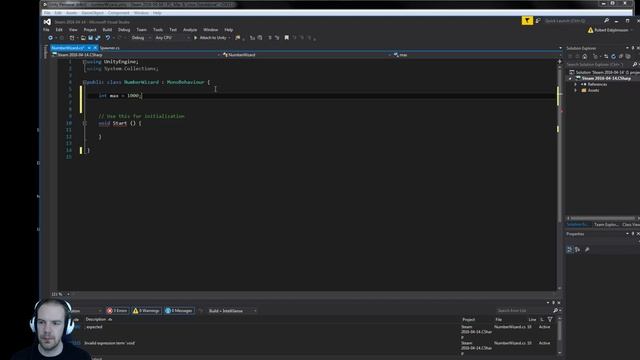
Task: Click the Open File toolbar icon
Action: [x=83, y=38]
